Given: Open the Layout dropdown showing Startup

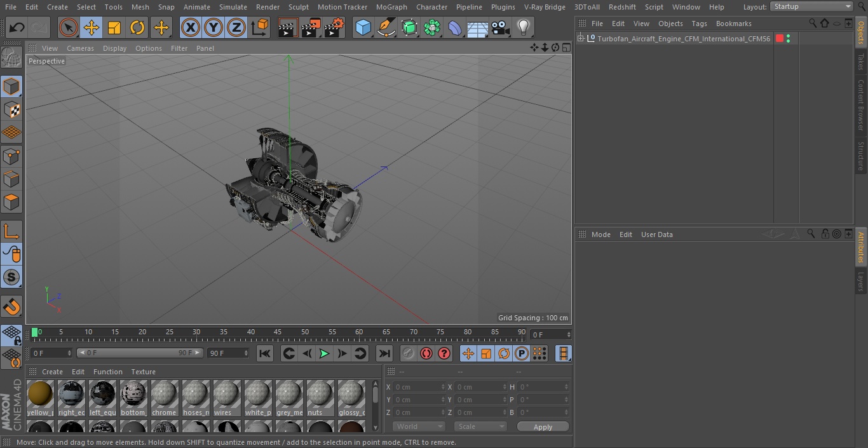Looking at the screenshot, I should pyautogui.click(x=811, y=6).
